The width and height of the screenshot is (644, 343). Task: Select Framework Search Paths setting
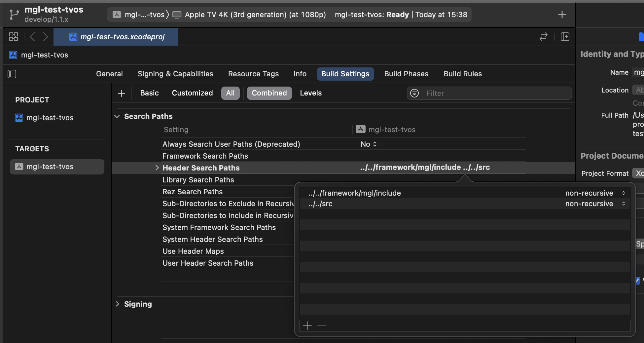coord(205,156)
